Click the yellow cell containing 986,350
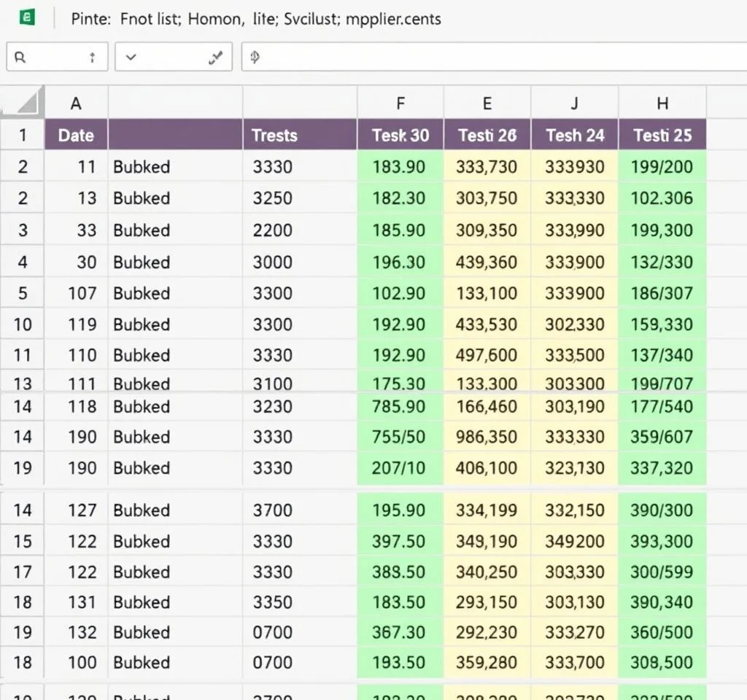 487,437
